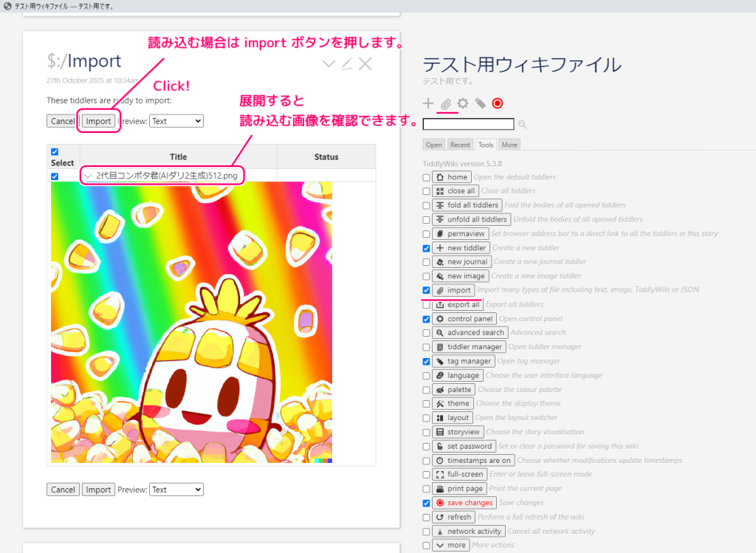Switch to the More tab in sidebar
The height and width of the screenshot is (553, 756).
509,145
